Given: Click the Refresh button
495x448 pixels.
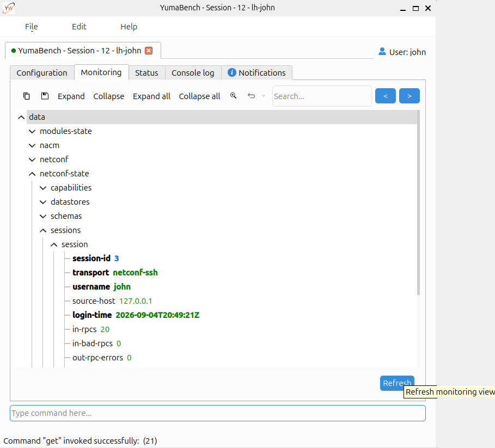Looking at the screenshot, I should (397, 383).
